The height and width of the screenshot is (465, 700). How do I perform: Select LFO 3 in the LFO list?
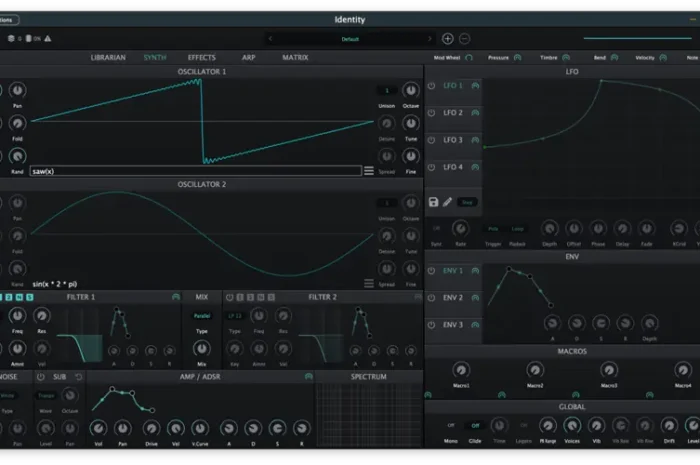pos(453,140)
